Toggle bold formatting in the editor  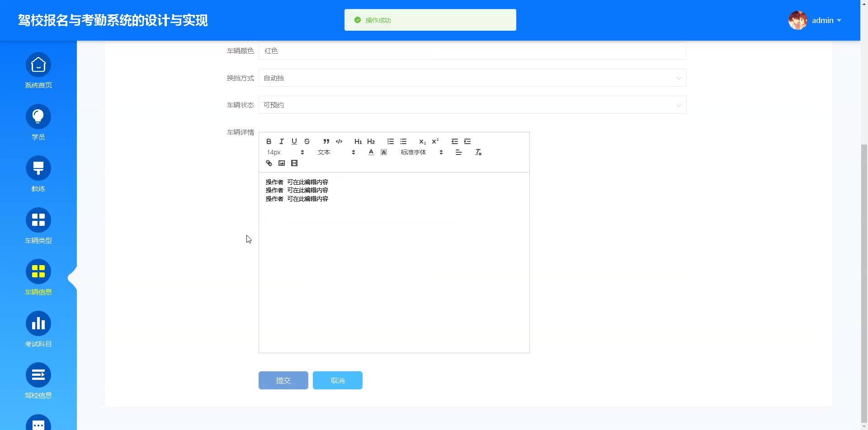coord(269,141)
